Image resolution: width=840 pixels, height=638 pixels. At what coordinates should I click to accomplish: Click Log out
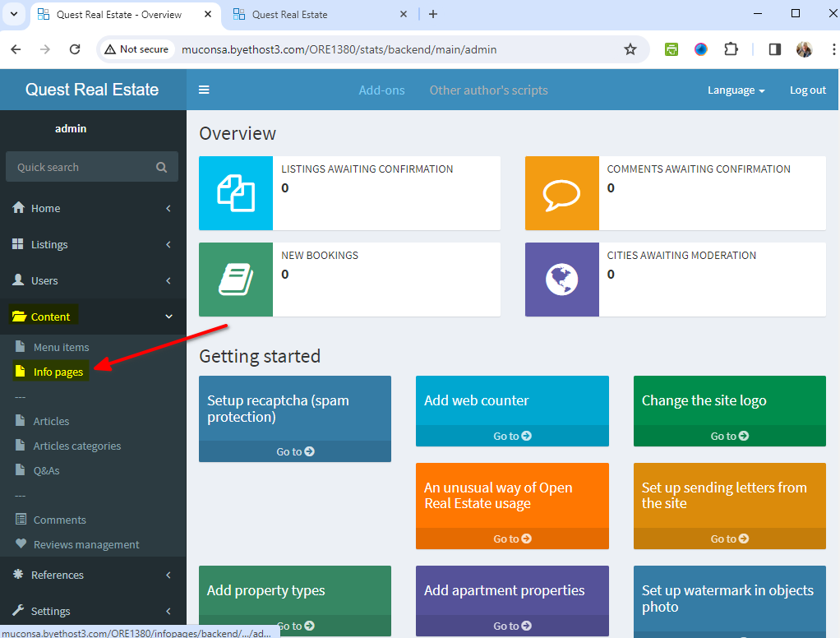point(807,90)
